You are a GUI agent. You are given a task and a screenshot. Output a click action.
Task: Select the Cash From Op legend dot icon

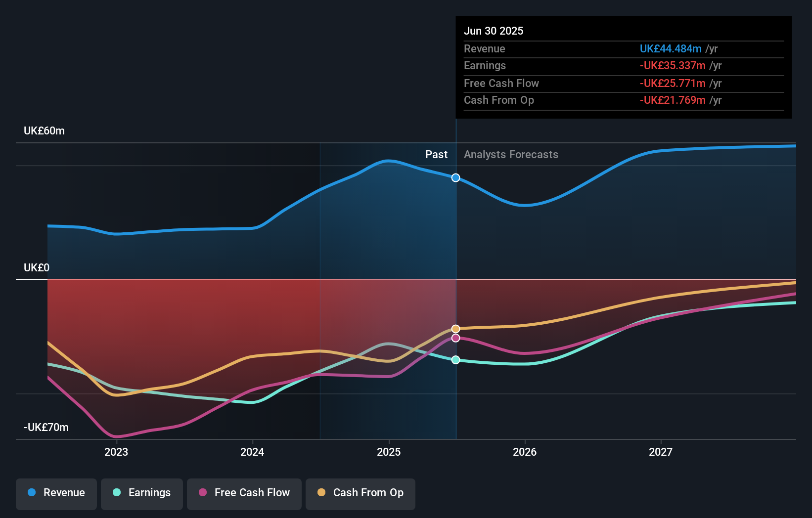point(321,493)
